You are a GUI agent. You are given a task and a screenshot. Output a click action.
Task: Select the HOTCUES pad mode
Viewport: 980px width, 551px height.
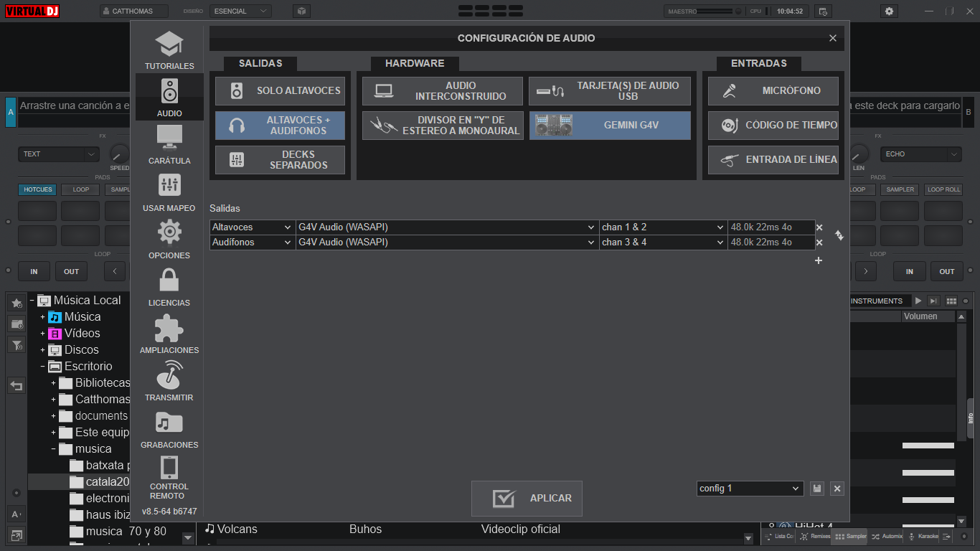click(37, 189)
